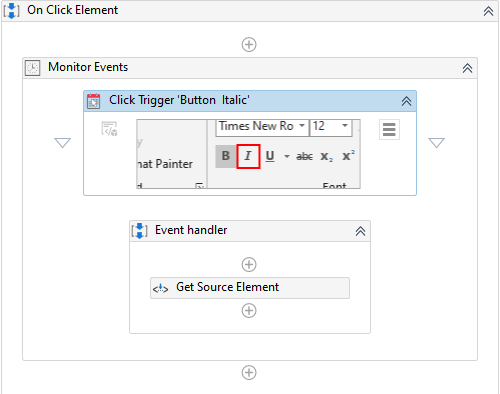Viewport: 500px width, 394px height.
Task: Click the left triangle trigger drop target
Action: click(x=62, y=142)
